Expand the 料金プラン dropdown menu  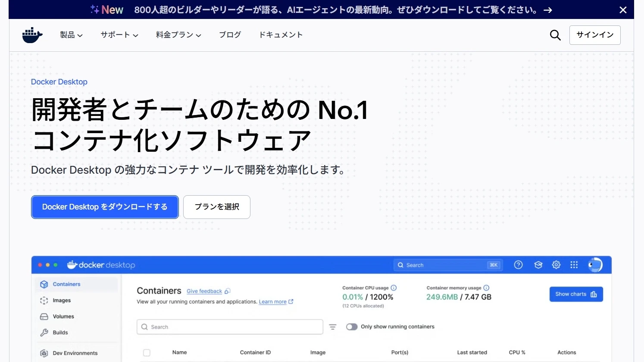178,35
